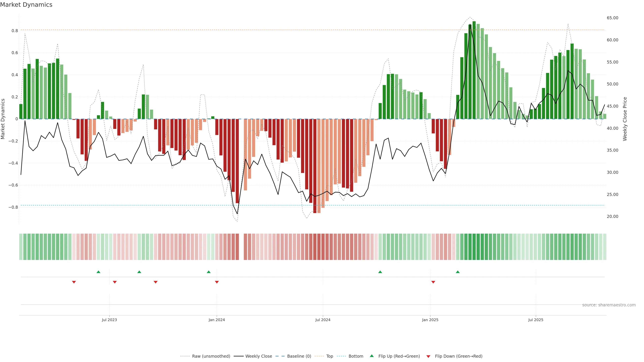Click the Weekly Close Price axis title
644x362 pixels.
(x=625, y=119)
